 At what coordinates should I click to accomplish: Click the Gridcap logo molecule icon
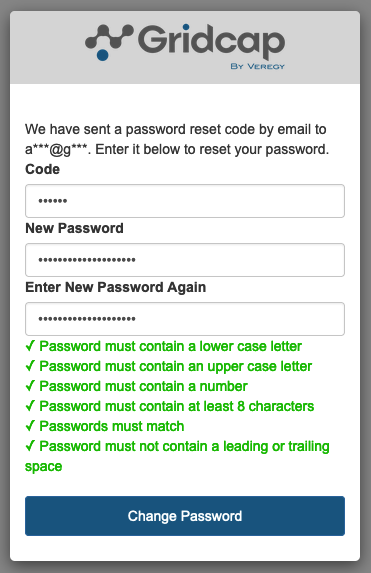point(109,42)
